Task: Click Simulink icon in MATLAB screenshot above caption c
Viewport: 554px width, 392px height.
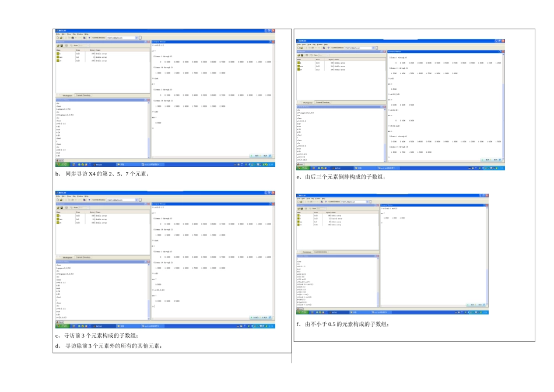Action: tap(85, 199)
